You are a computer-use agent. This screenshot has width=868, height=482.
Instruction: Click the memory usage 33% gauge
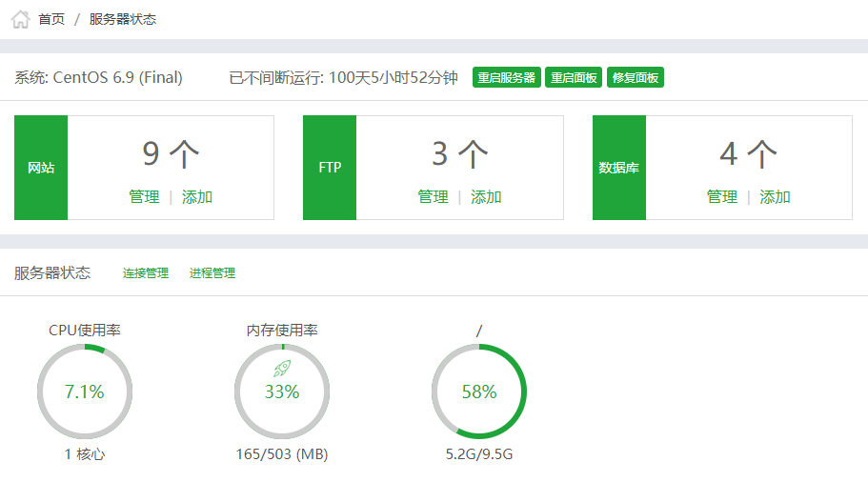pos(282,392)
